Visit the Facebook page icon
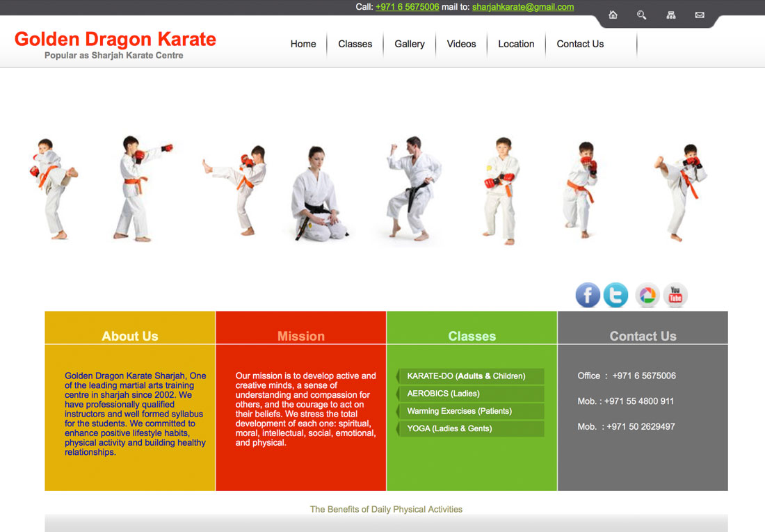765x532 pixels. pyautogui.click(x=588, y=295)
